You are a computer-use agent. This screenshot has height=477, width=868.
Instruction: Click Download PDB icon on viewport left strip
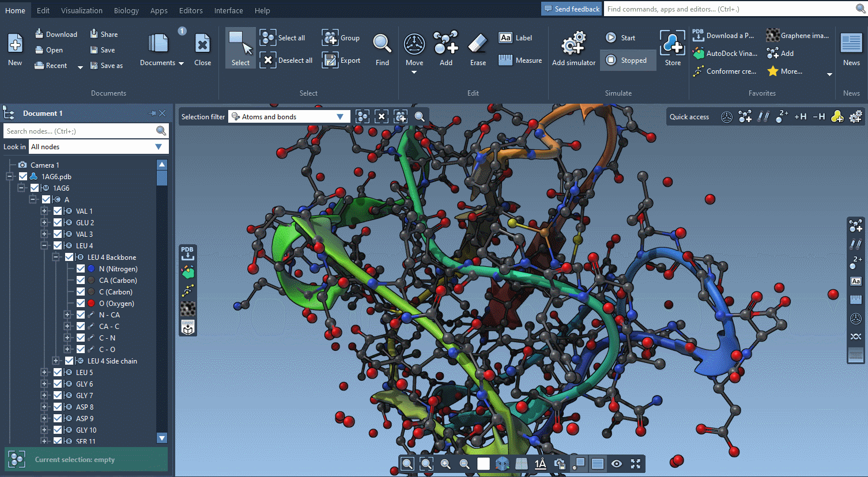coord(187,253)
